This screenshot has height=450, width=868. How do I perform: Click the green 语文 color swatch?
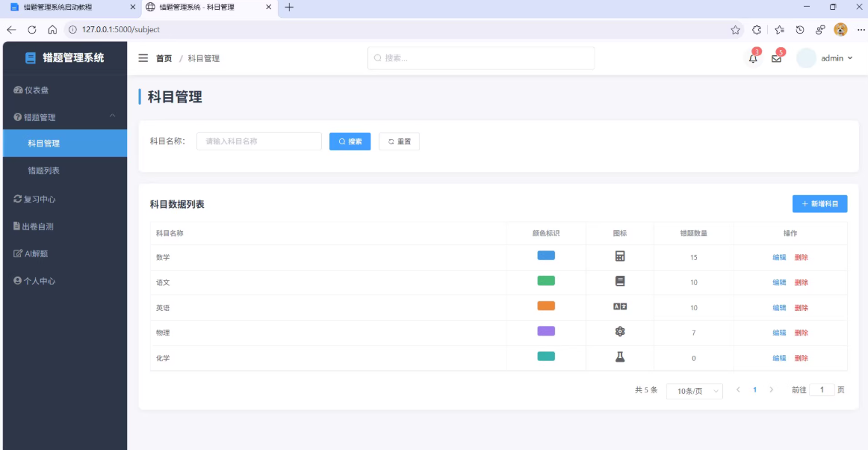546,280
